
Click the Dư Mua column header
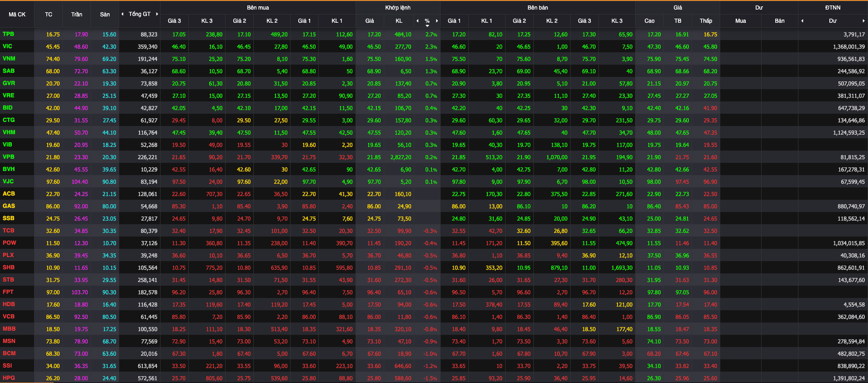pos(740,21)
